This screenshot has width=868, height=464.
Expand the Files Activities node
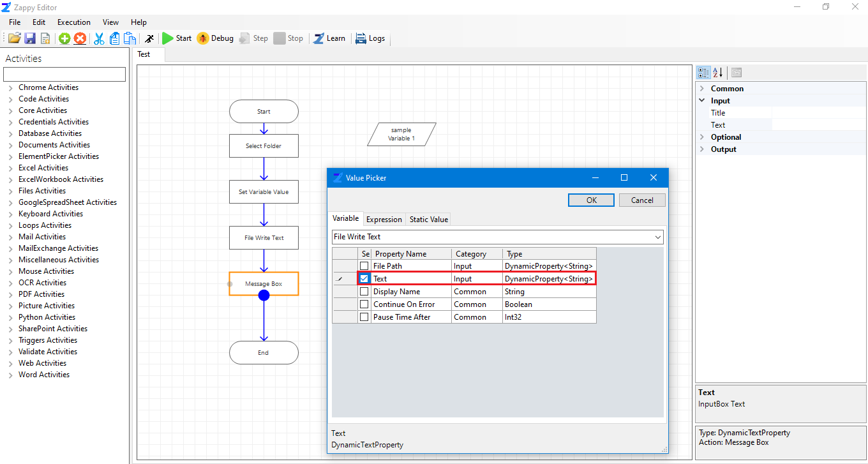pyautogui.click(x=11, y=191)
